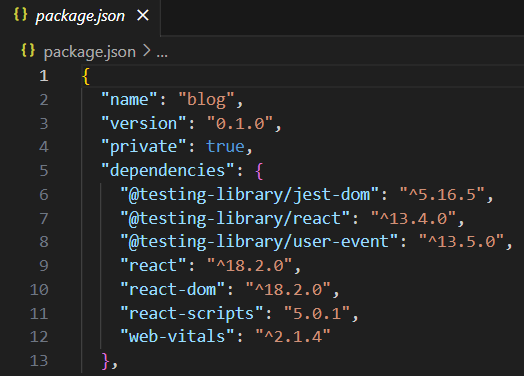This screenshot has width=524, height=376.
Task: Click line number 9 in gutter
Action: pos(44,266)
